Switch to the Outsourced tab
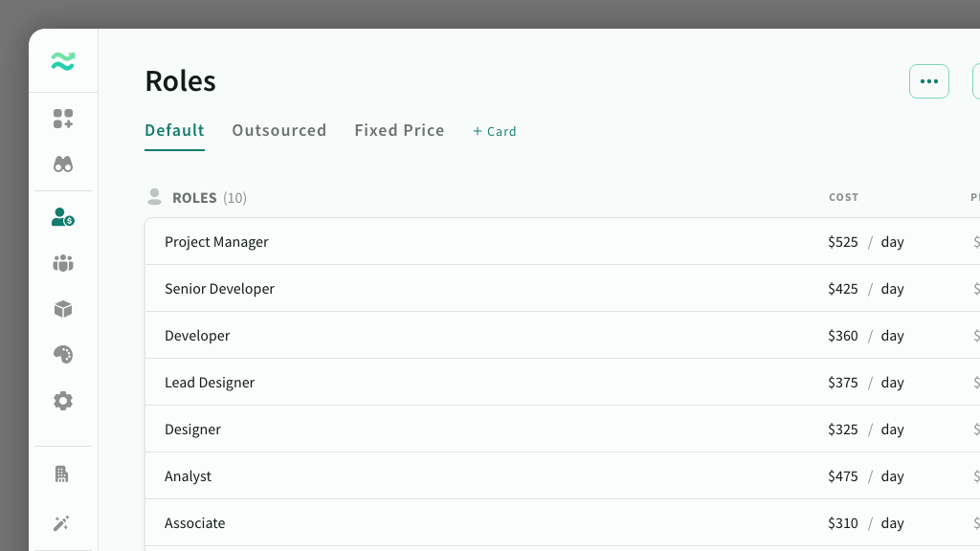This screenshot has width=980, height=551. tap(278, 130)
